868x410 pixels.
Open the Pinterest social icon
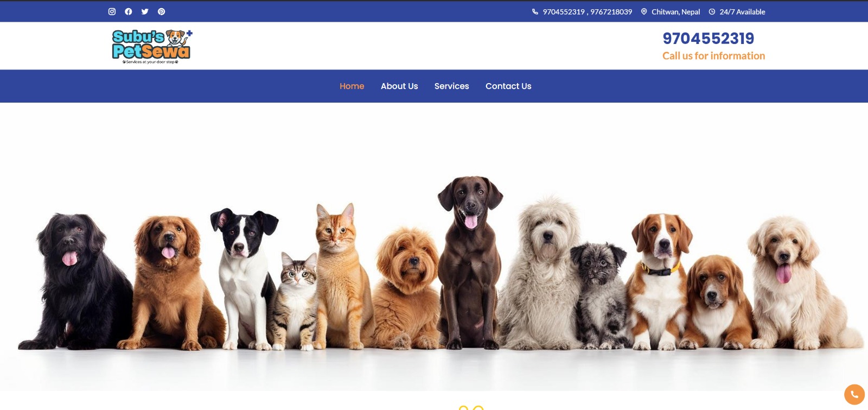[162, 11]
